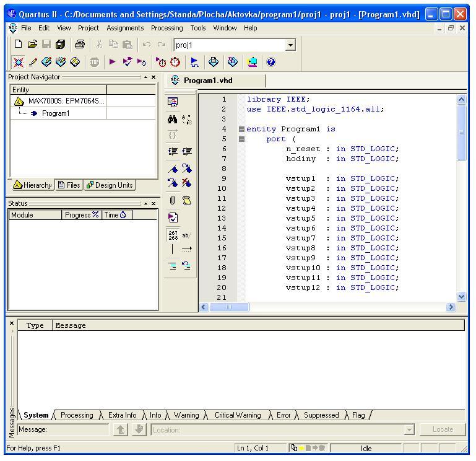The width and height of the screenshot is (476, 461).
Task: Collapse the port code block
Action: point(241,139)
